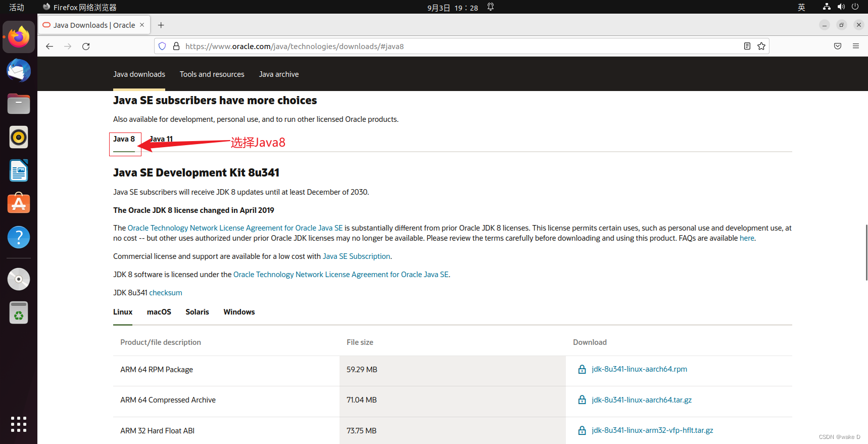Image resolution: width=868 pixels, height=444 pixels.
Task: Launch Thunderbird mail from the dock
Action: tap(19, 71)
